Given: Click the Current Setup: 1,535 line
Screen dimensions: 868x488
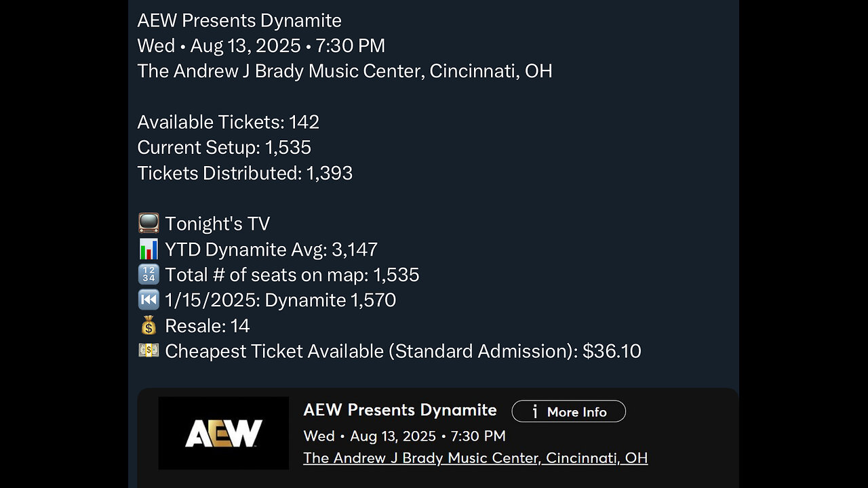Looking at the screenshot, I should click(x=224, y=147).
